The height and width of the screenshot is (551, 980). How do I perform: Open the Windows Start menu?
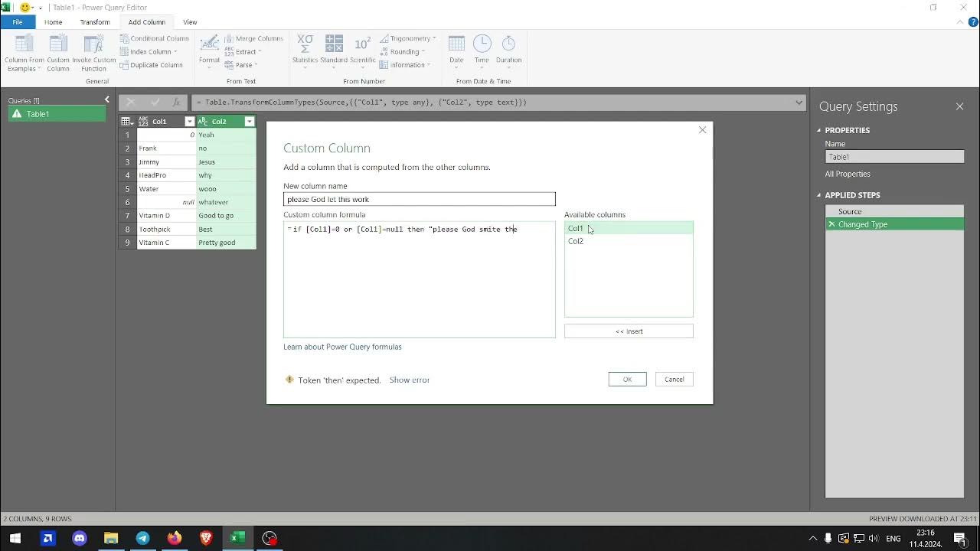(15, 539)
